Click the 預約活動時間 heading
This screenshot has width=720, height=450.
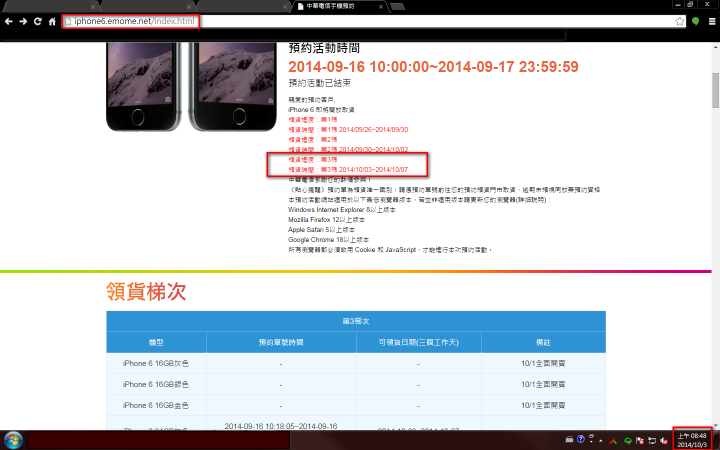[324, 48]
